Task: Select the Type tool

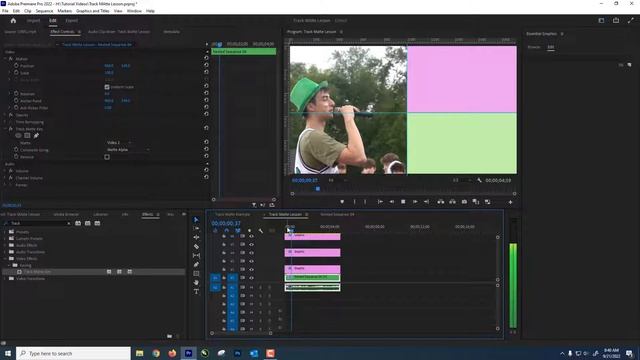Action: click(x=196, y=291)
